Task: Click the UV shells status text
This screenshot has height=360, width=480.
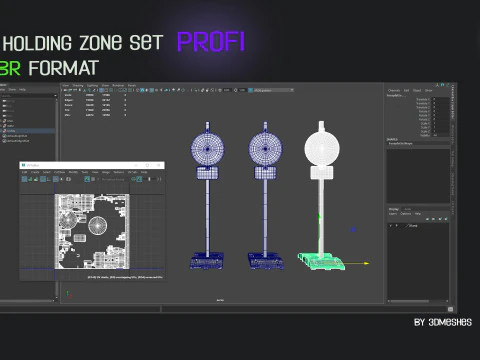Action: click(125, 277)
